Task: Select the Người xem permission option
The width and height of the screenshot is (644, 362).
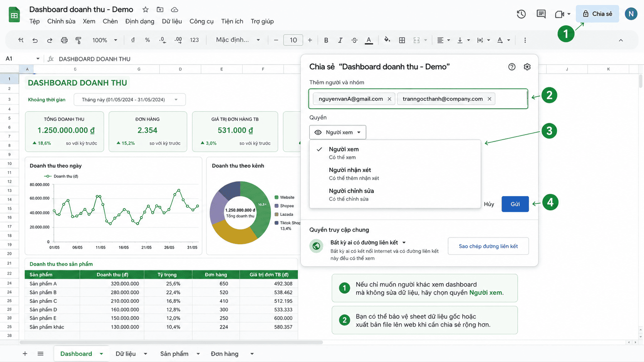Action: click(395, 153)
